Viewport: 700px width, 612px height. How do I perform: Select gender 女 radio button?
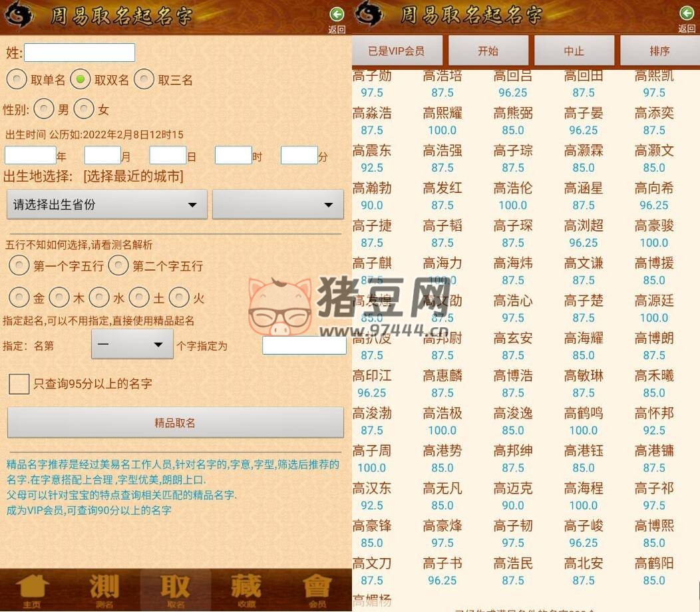coord(84,109)
